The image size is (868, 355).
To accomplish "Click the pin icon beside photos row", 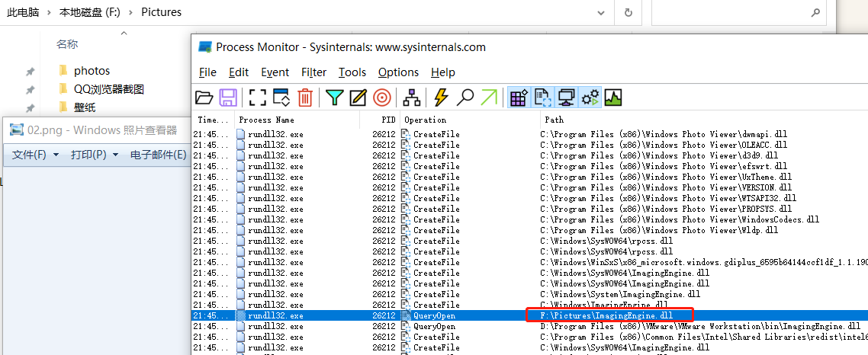I will [31, 72].
